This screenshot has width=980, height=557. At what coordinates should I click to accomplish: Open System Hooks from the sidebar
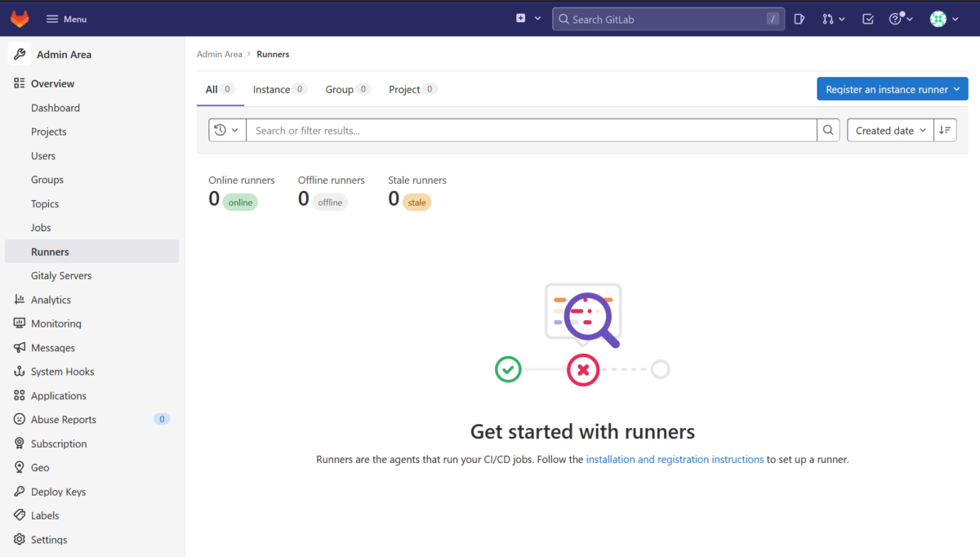(62, 371)
